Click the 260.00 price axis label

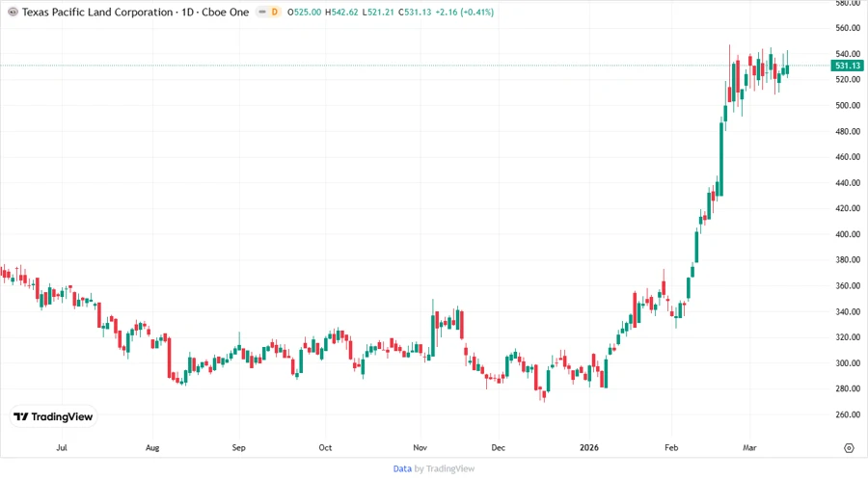pyautogui.click(x=848, y=414)
